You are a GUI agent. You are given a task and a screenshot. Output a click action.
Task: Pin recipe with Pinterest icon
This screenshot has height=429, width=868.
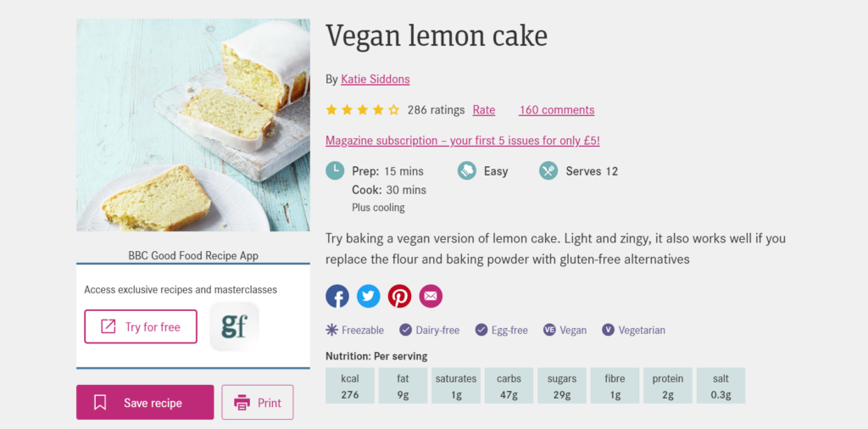(400, 297)
